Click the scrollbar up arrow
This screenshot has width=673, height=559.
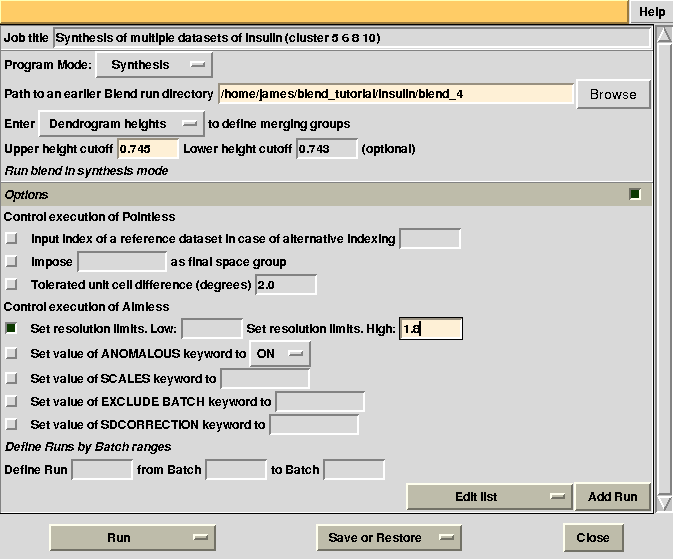coord(663,37)
